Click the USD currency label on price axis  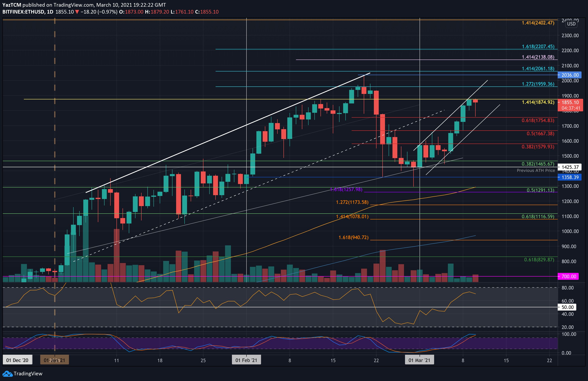[571, 24]
